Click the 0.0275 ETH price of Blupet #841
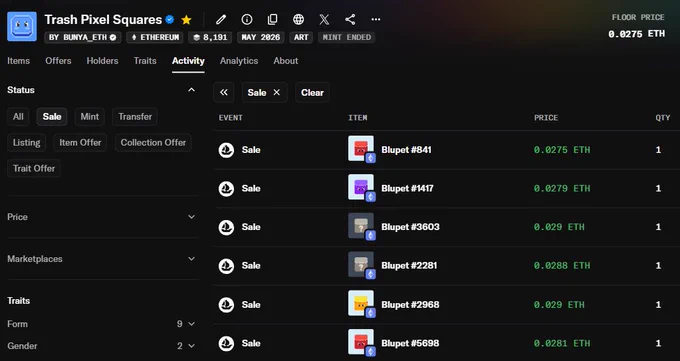680x361 pixels. pyautogui.click(x=562, y=150)
